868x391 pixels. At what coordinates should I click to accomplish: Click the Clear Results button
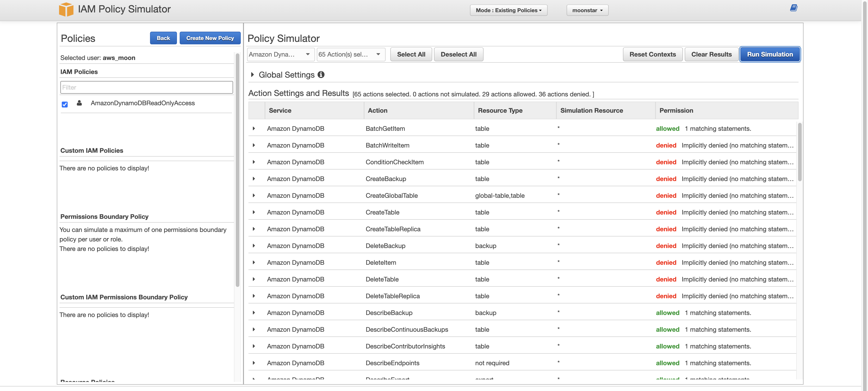point(711,54)
